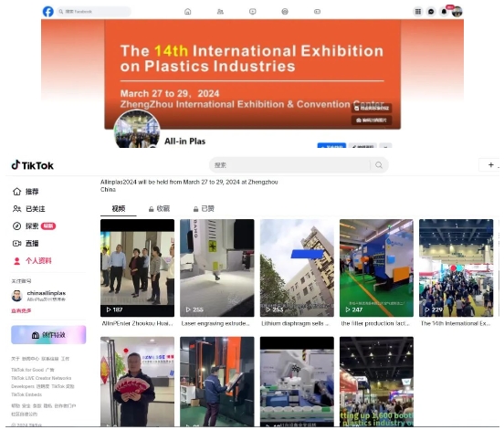Viewport: 504px width, 430px height.
Task: Open Facebook Gaming icon in top navigation
Action: [x=317, y=12]
